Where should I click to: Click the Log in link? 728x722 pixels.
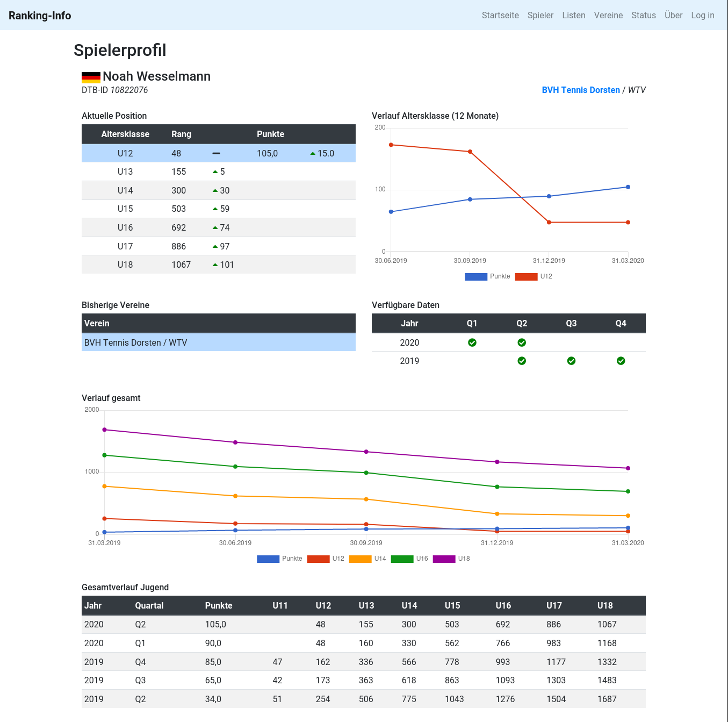pos(703,15)
